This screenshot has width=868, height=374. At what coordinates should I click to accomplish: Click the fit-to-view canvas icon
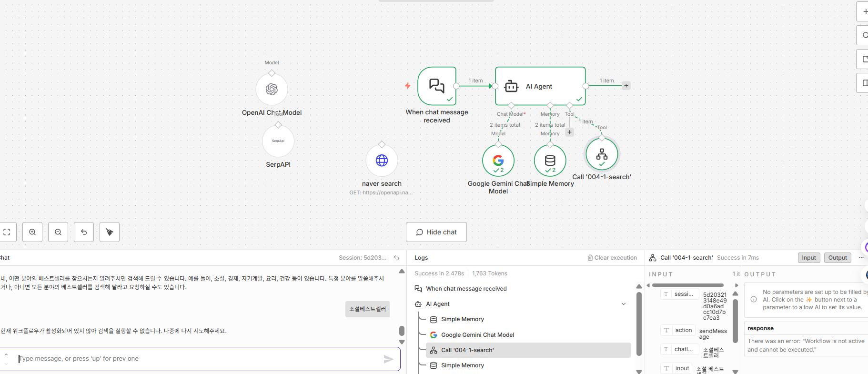[7, 232]
